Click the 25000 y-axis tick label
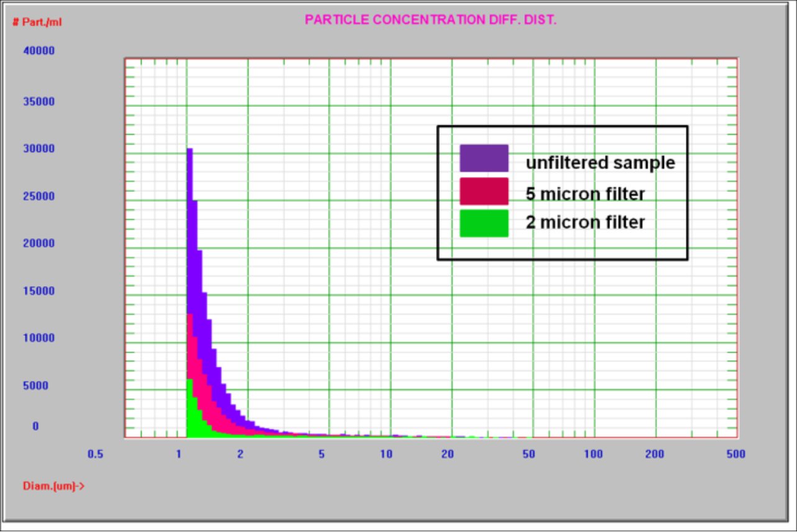797x532 pixels. click(x=39, y=196)
